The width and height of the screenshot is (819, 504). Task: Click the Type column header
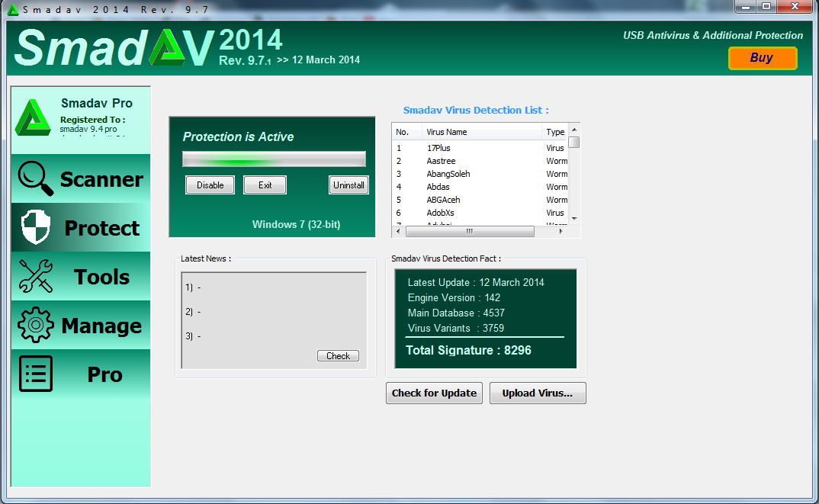coord(554,132)
